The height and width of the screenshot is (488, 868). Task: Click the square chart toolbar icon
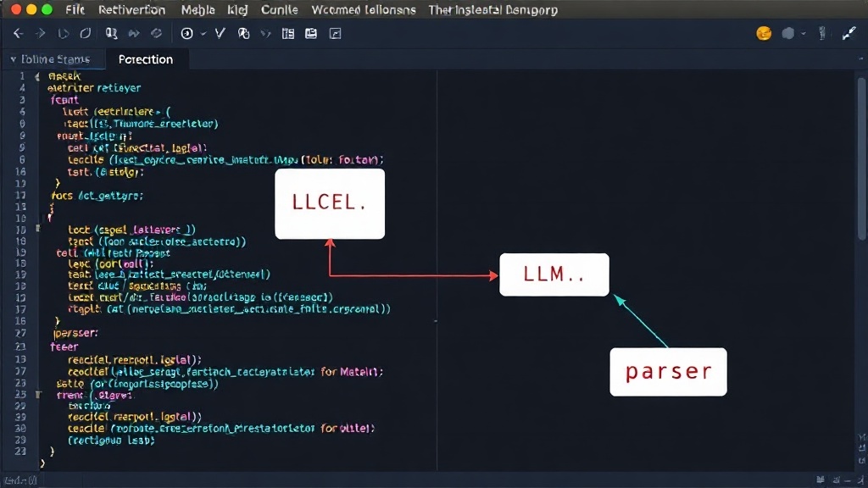pyautogui.click(x=335, y=34)
